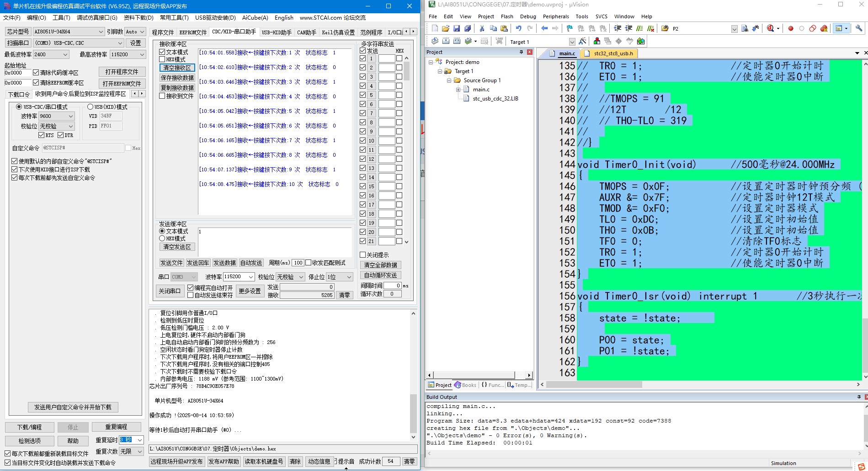This screenshot has height=471, width=868.
Task: Open the 最低波特率 2400 dropdown
Action: (65, 54)
